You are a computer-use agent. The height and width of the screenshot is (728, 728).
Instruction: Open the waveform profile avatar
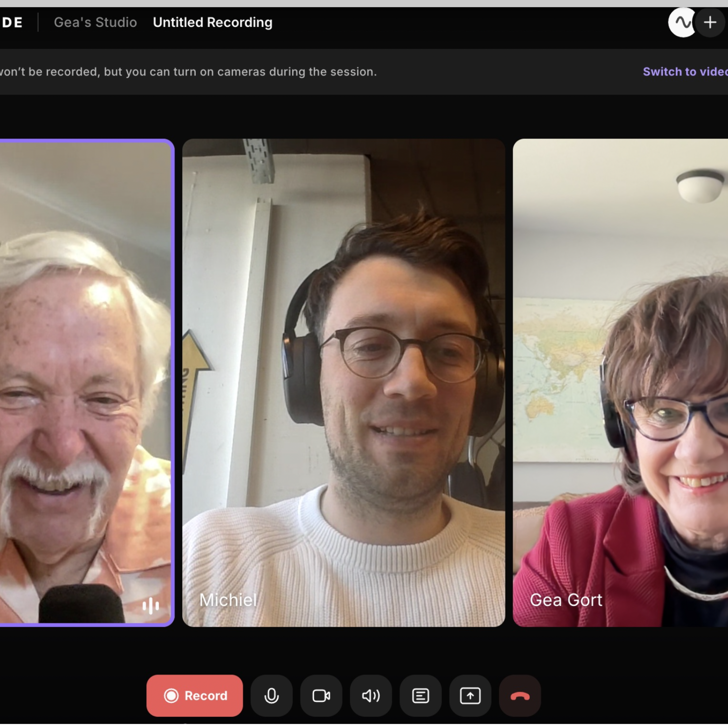pos(681,23)
